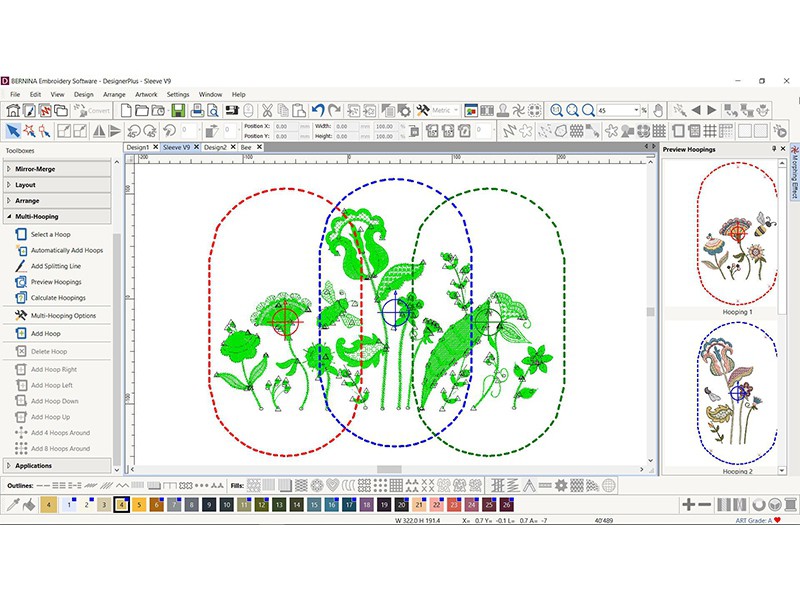Toggle the grid display icon
The height and width of the screenshot is (600, 800).
click(710, 131)
